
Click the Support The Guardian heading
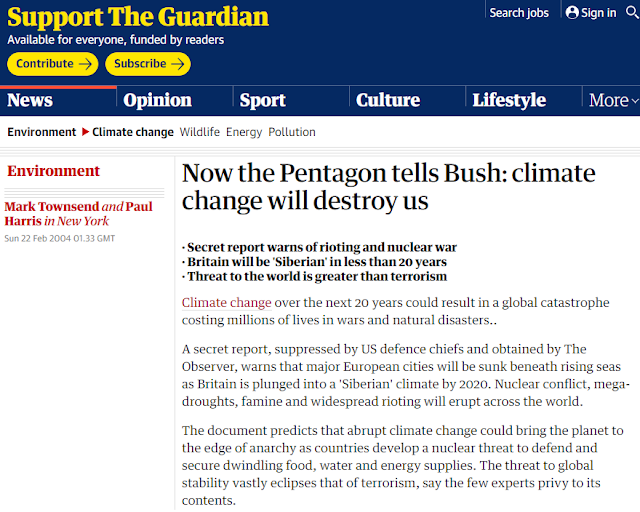tap(138, 17)
